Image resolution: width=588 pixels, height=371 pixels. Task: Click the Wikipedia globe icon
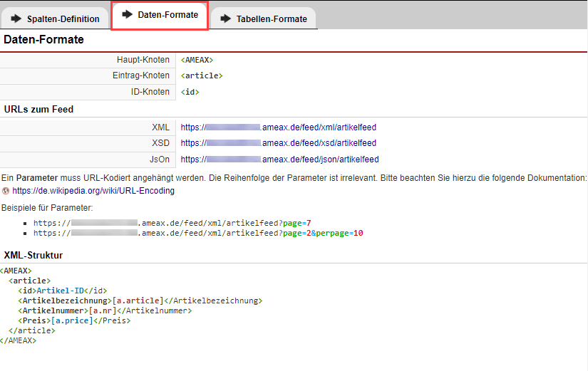6,191
